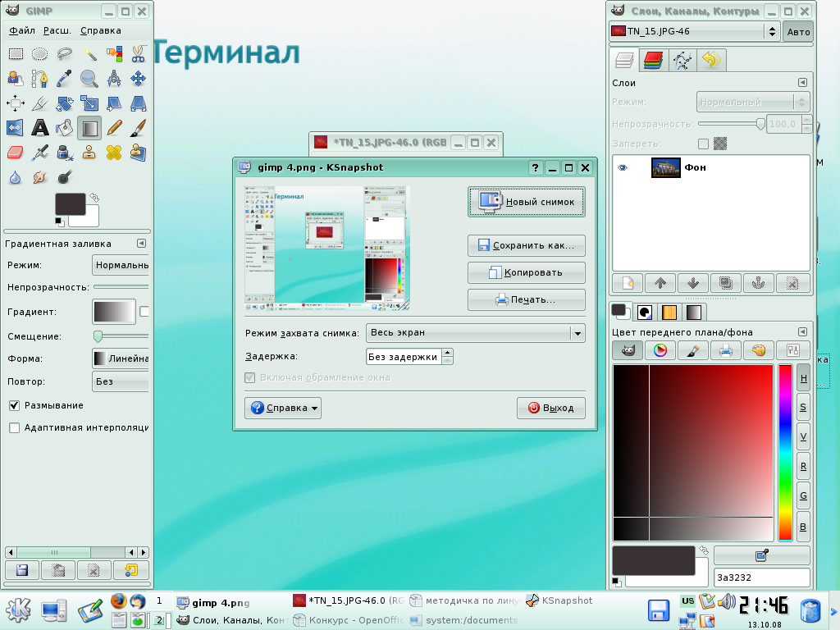
Task: Select the Zoom magnifier tool
Action: (89, 79)
